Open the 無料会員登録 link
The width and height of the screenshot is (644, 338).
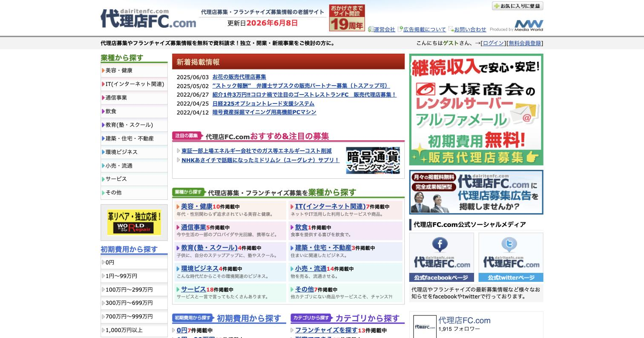(525, 43)
